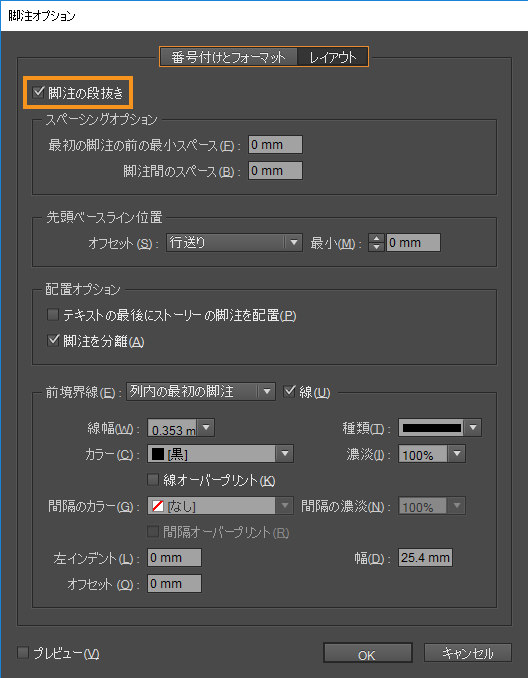Switch to the 番号付けとフォーマット tab
The height and width of the screenshot is (678, 528).
[x=228, y=57]
